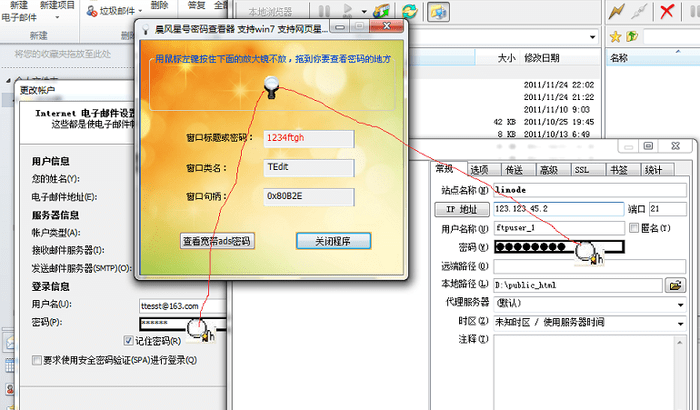The image size is (700, 410).
Task: Click the 查看宽带ads密码 button
Action: click(x=217, y=241)
